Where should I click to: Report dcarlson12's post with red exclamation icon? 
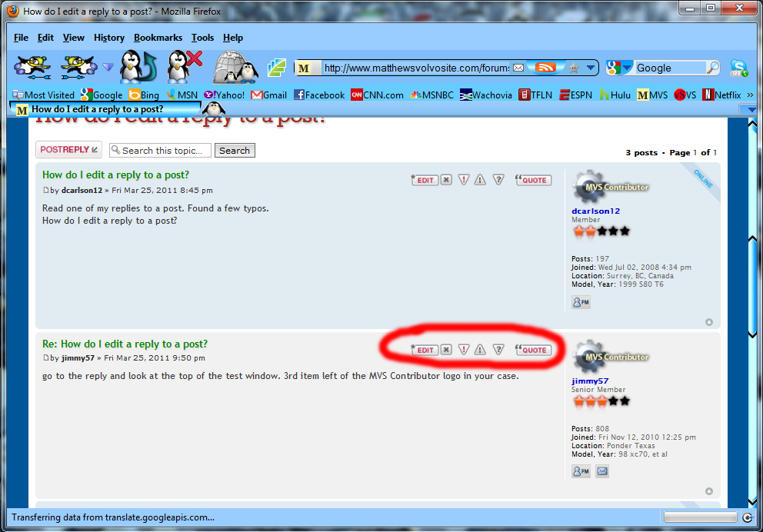click(x=463, y=180)
